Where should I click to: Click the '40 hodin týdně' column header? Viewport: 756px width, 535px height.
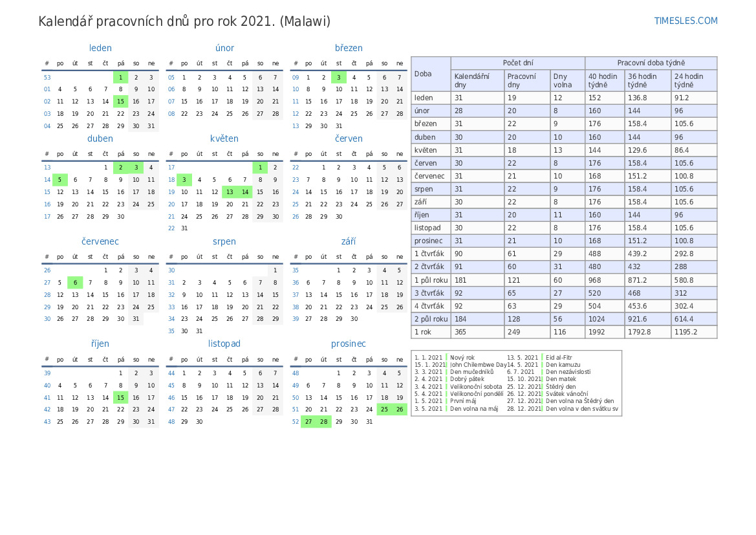tap(605, 80)
